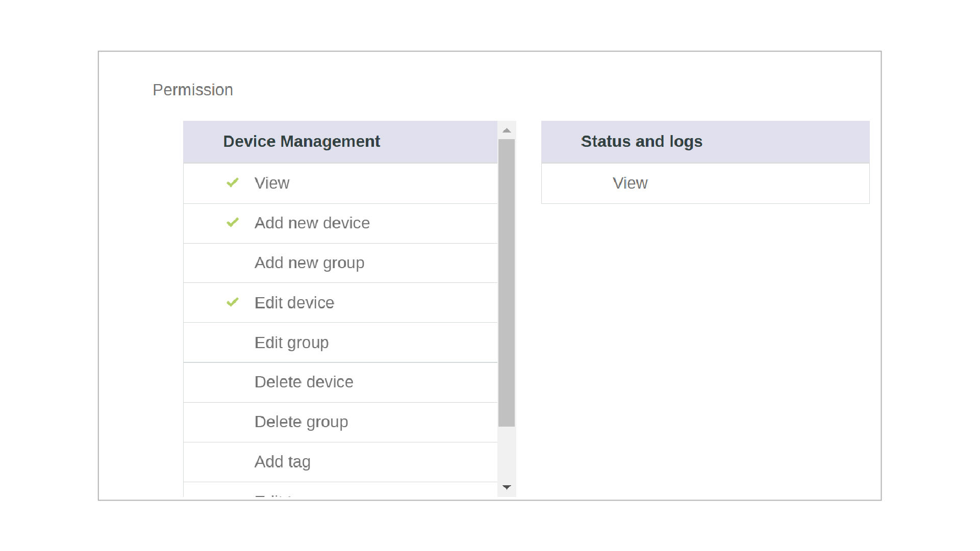Click scrollbar down arrow
Screen dimensions: 980x551
click(x=507, y=487)
